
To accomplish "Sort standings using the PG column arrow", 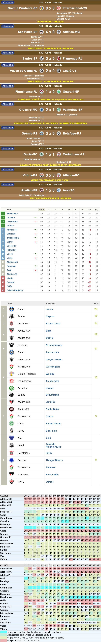I will pos(44,210).
